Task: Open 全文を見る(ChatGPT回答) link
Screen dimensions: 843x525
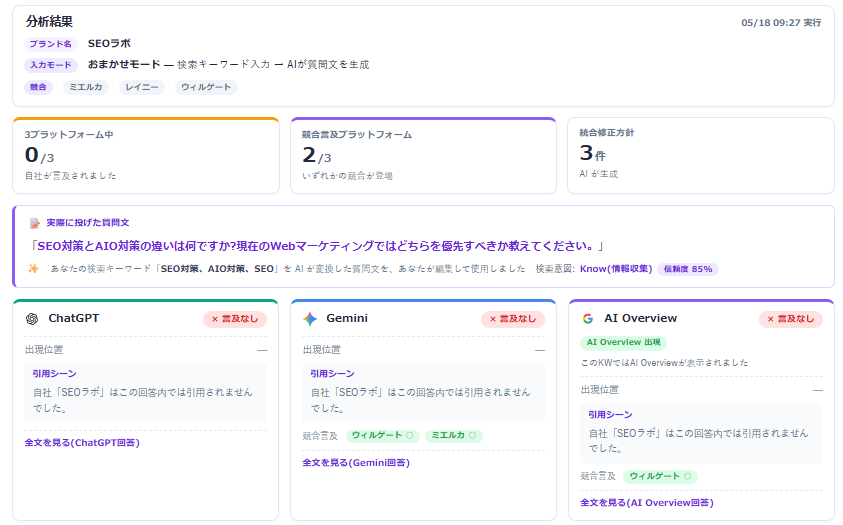Action: pos(82,443)
